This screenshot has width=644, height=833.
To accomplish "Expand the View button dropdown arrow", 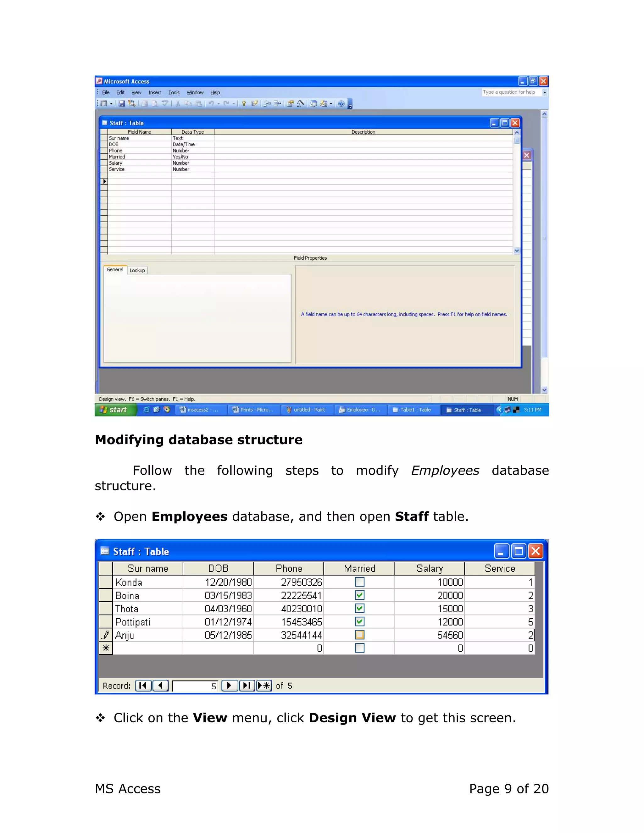I will 111,104.
